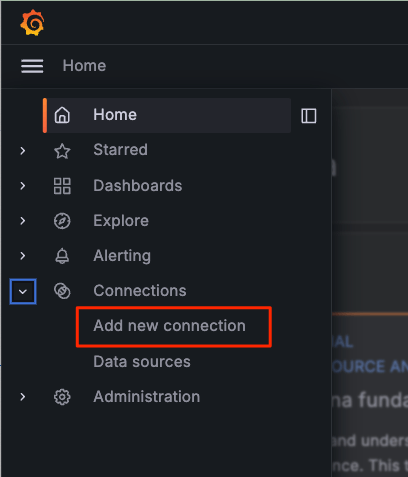Expand the Administration section chevron
408x477 pixels.
coord(23,397)
